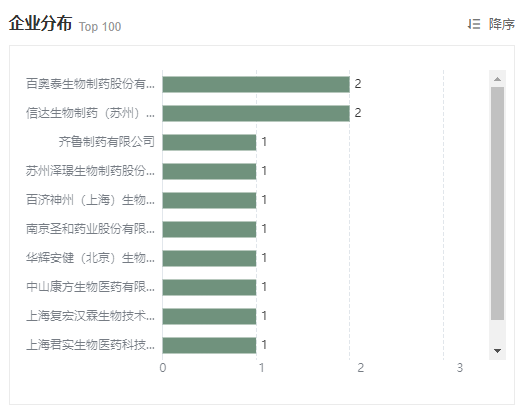The image size is (525, 415).
Task: Click the 上海君实生物医药 bar
Action: 209,345
